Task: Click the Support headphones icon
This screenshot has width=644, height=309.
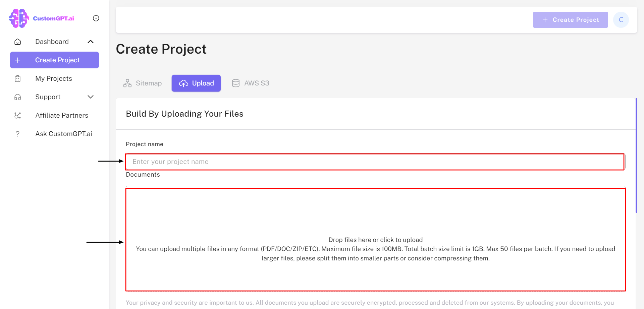Action: point(18,97)
